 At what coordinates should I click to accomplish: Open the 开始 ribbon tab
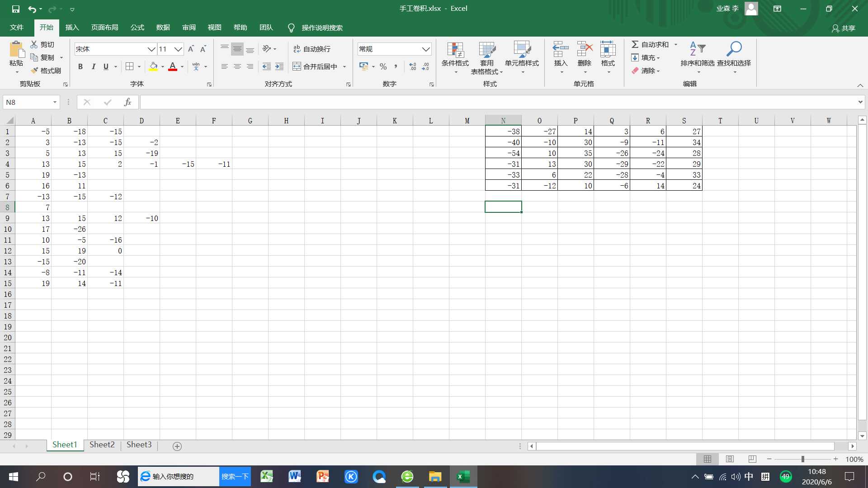click(47, 28)
